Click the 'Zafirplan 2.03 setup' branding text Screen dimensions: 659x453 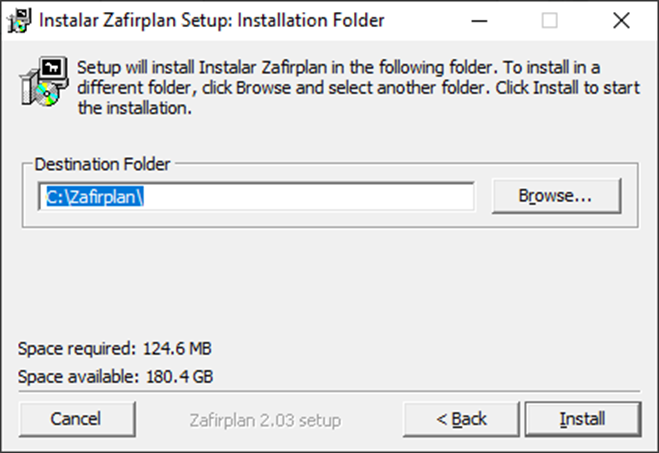[x=265, y=419]
